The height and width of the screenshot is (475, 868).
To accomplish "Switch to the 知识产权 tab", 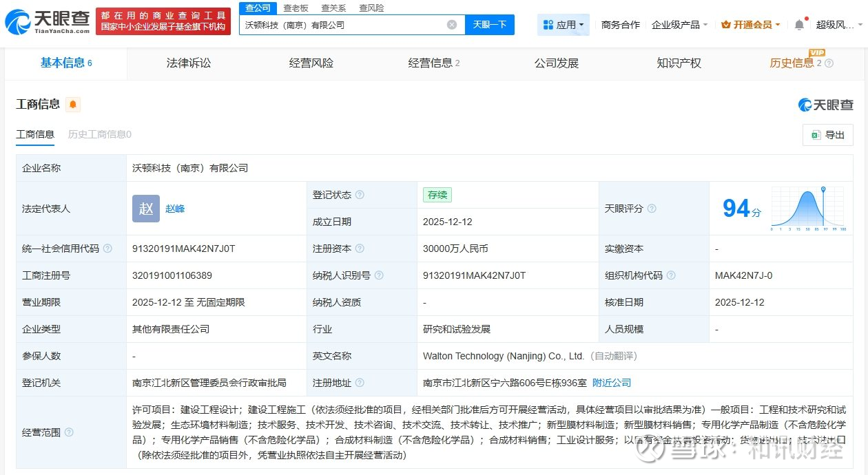I will click(679, 63).
